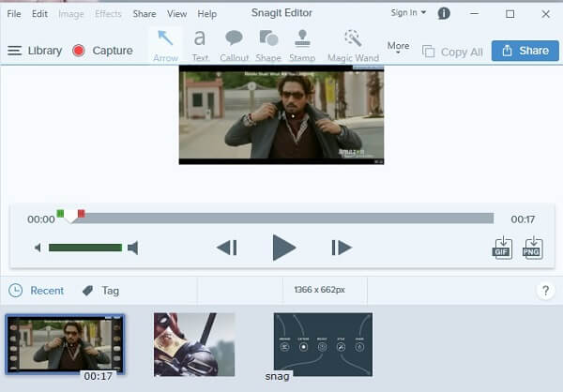Play the video with the play button
Screen dimensions: 563x392
tap(283, 248)
